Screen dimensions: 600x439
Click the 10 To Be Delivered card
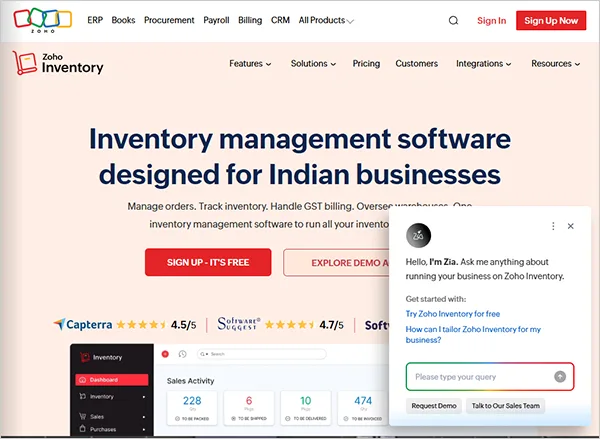coord(305,408)
